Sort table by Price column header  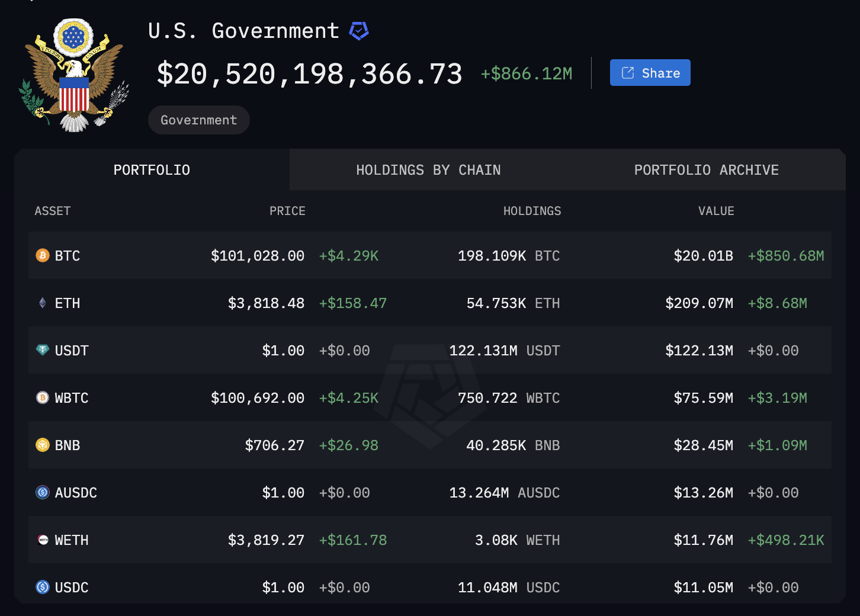click(287, 211)
